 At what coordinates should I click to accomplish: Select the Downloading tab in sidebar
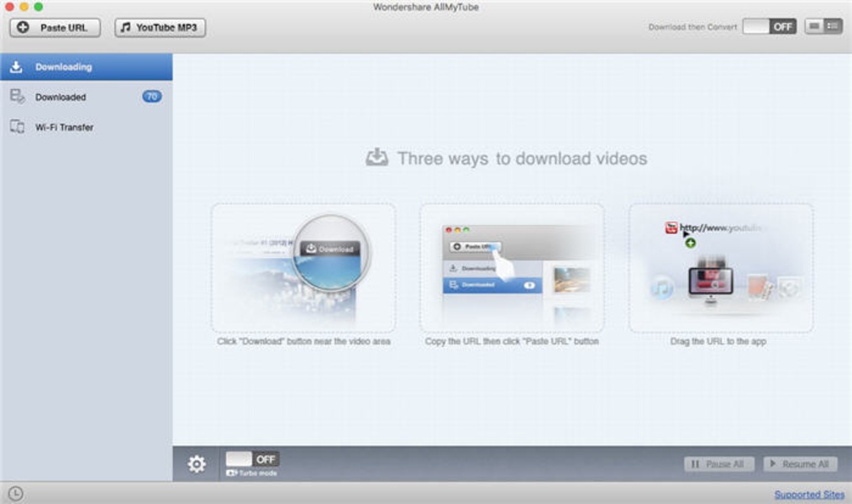click(86, 67)
